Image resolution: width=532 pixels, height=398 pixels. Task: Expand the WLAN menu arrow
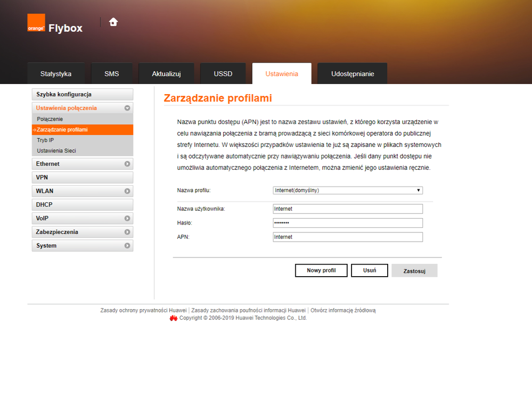[x=127, y=191]
